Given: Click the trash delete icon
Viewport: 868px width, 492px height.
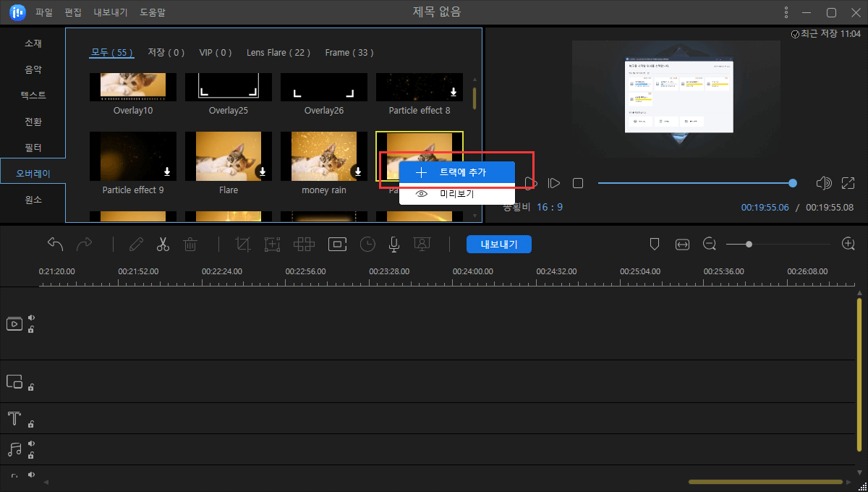Looking at the screenshot, I should [x=190, y=245].
